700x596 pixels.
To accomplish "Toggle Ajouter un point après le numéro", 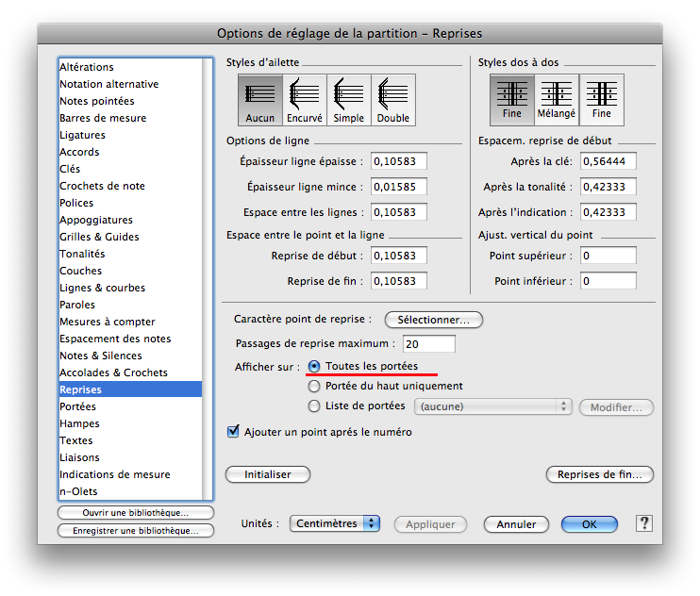I will tap(233, 432).
